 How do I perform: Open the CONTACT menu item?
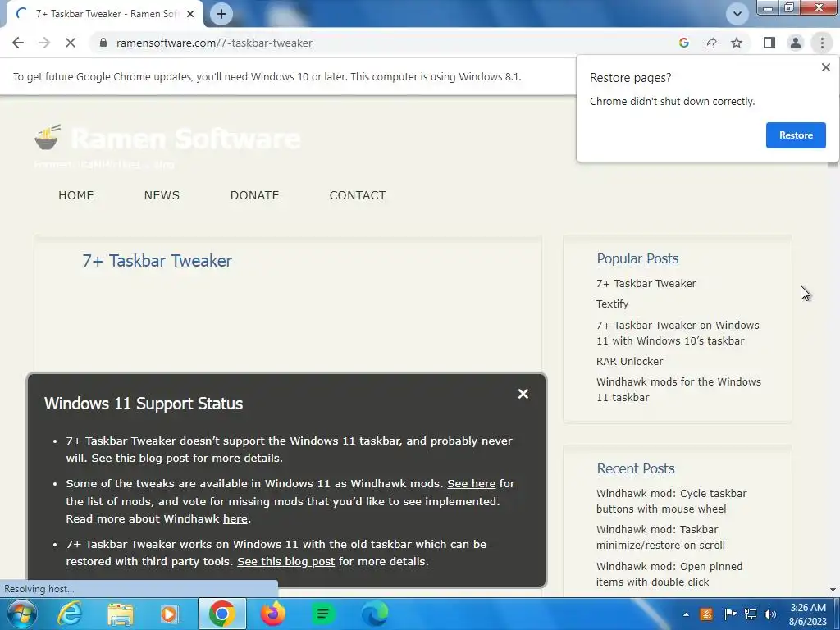point(358,195)
